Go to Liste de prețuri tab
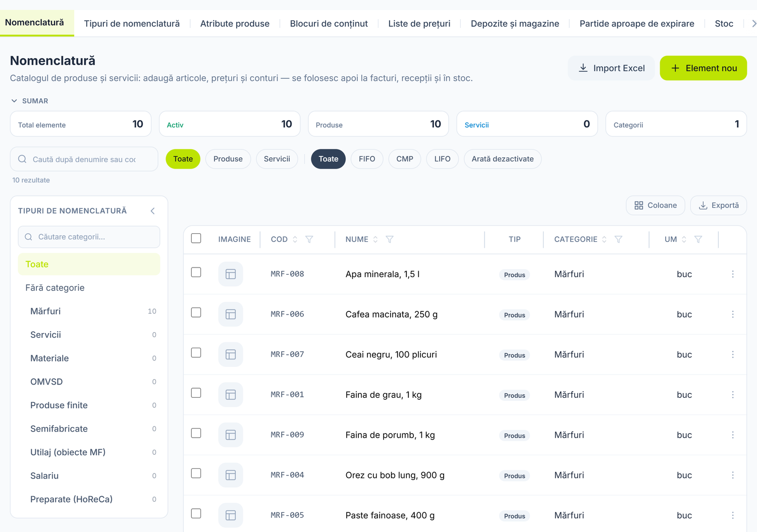The width and height of the screenshot is (757, 532). [x=419, y=24]
